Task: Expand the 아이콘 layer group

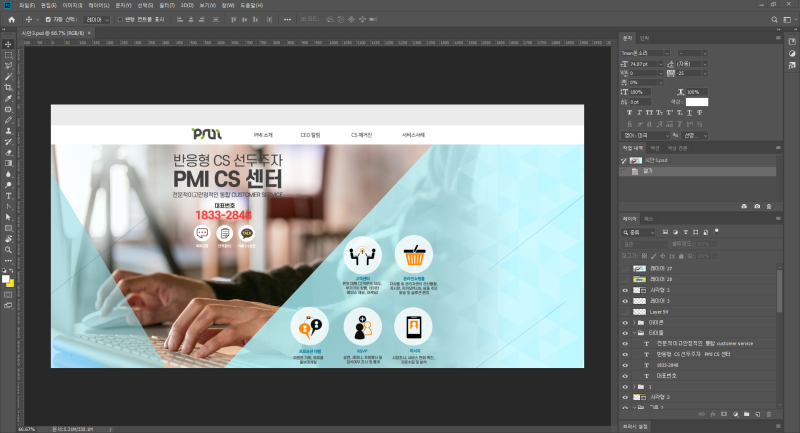Action: (634, 322)
